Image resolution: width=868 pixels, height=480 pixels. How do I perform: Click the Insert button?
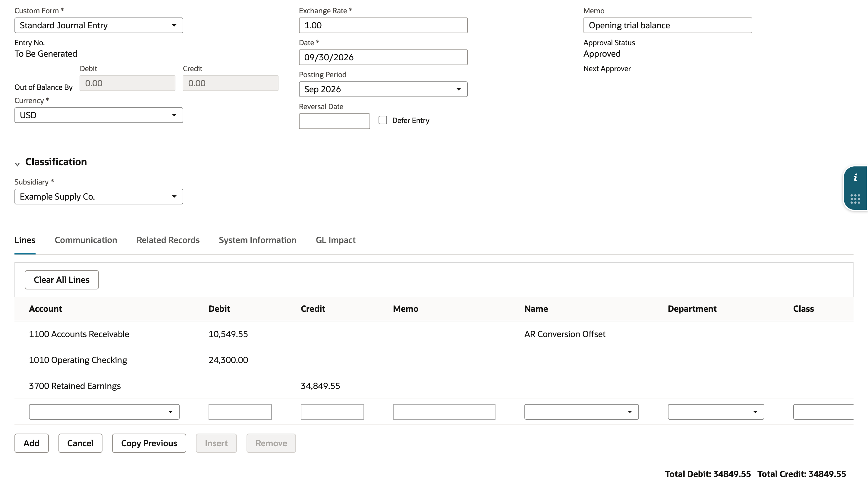(216, 443)
